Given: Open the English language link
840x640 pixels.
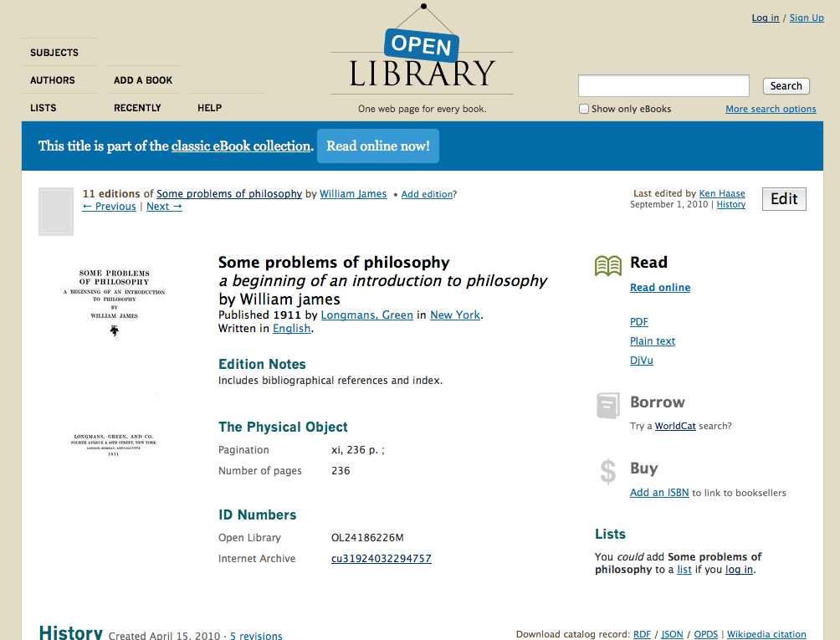Looking at the screenshot, I should coord(291,328).
